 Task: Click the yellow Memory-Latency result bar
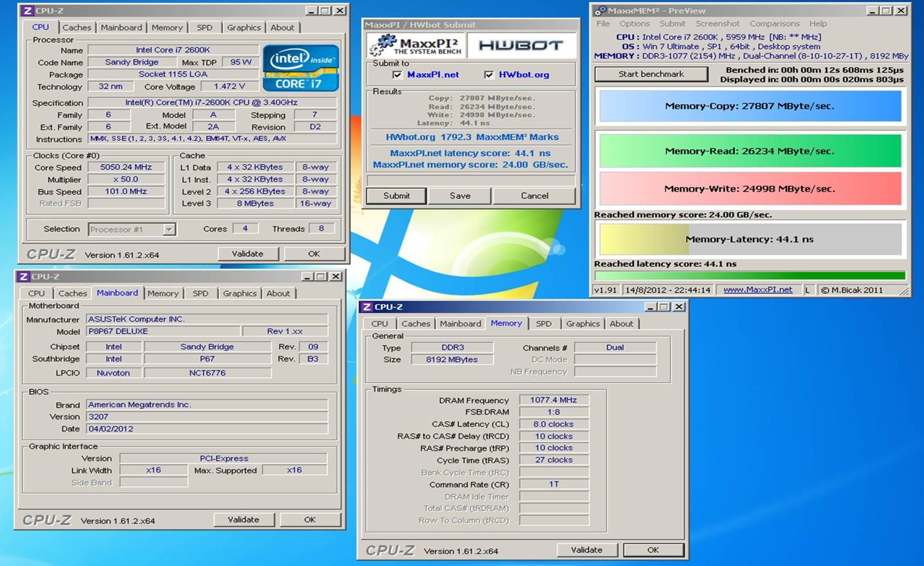[750, 239]
